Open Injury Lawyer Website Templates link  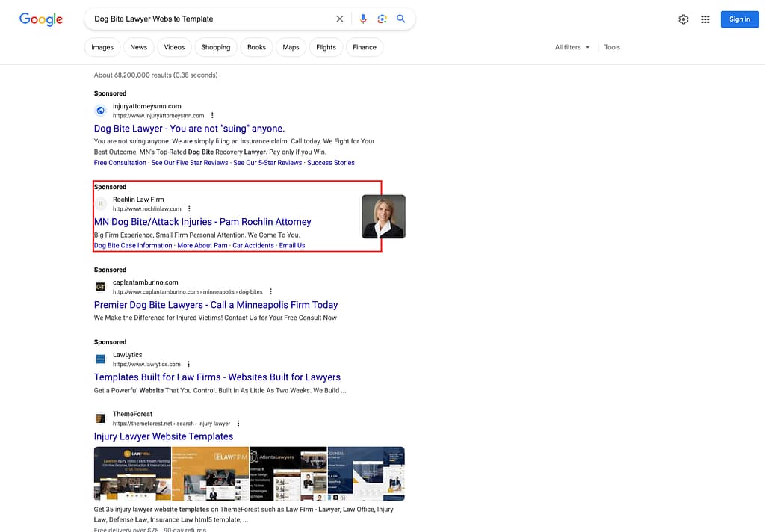164,437
